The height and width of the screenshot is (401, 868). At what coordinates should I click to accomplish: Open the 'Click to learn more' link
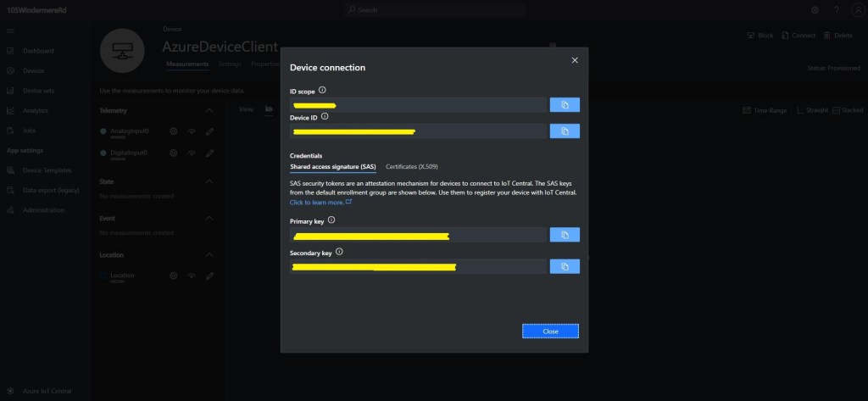(x=320, y=203)
